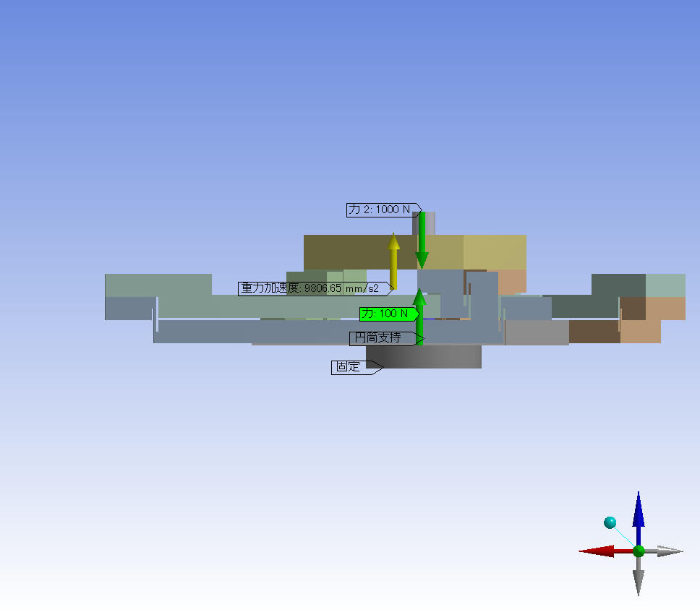Select the olive top block body
The width and height of the screenshot is (700, 612).
point(415,252)
